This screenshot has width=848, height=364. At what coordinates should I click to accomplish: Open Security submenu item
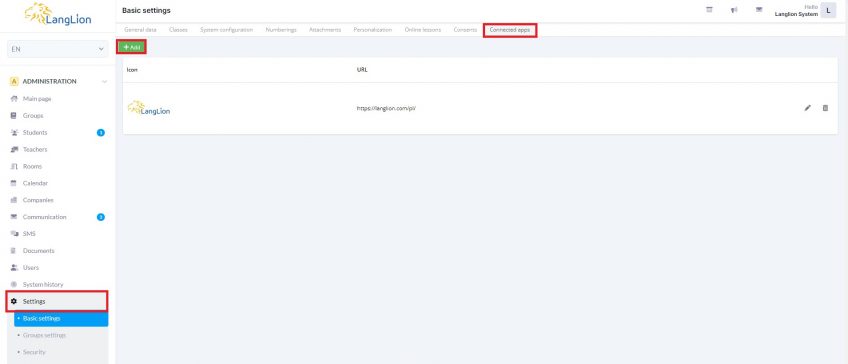click(x=34, y=352)
